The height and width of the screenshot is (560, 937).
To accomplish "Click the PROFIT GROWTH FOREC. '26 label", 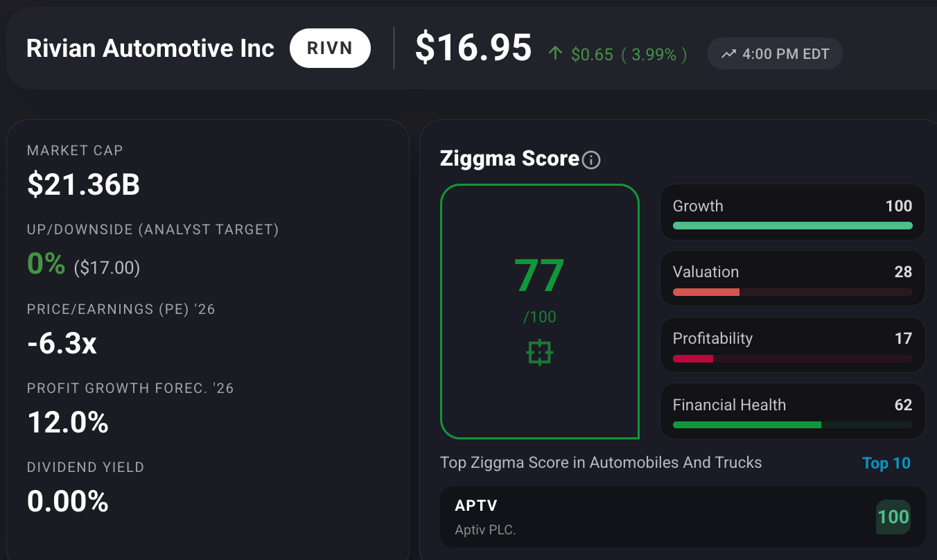I will click(130, 388).
